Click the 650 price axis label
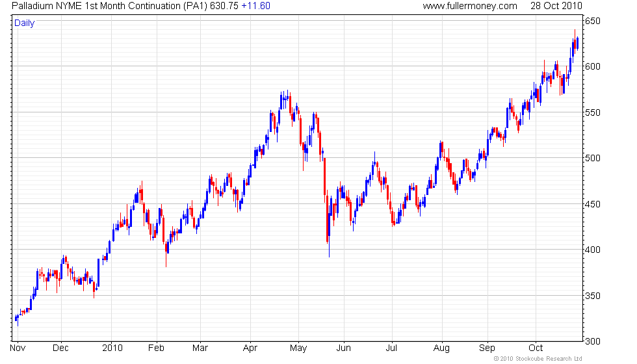Screen dimensions: 637x364 tap(592, 21)
